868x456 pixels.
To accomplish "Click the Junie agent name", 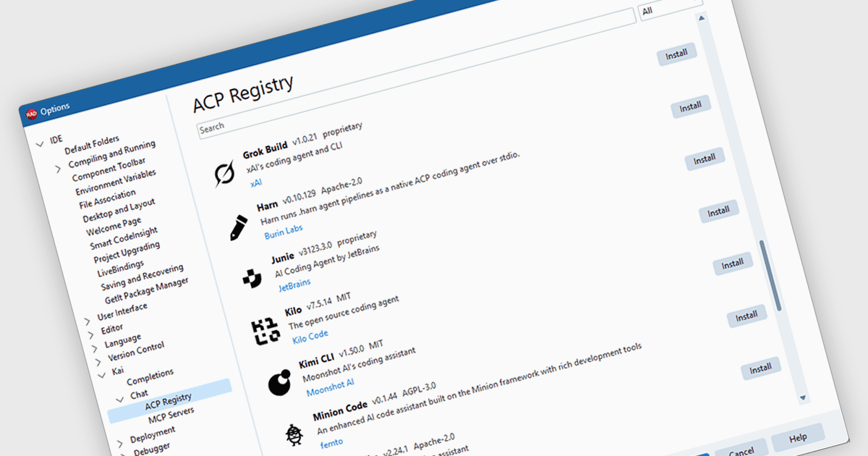I will pyautogui.click(x=282, y=258).
